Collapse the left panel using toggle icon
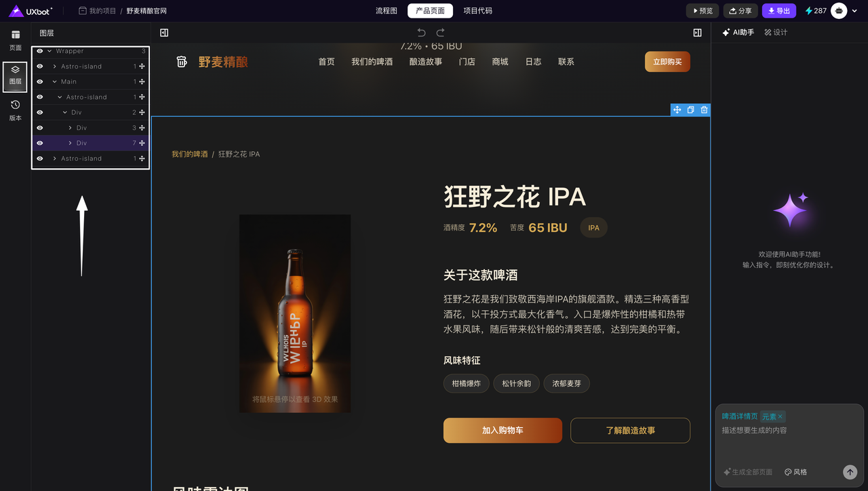Image resolution: width=868 pixels, height=491 pixels. click(164, 33)
